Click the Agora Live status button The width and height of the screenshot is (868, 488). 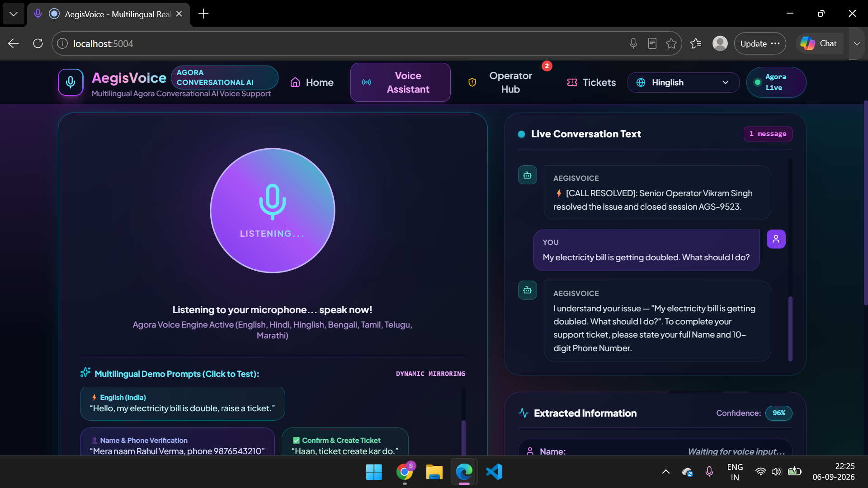[x=776, y=82]
